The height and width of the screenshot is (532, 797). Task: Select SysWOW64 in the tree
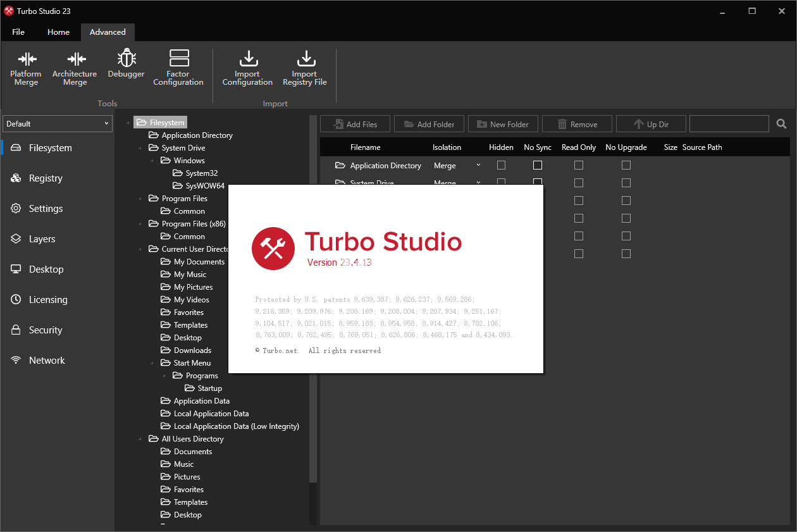(205, 186)
